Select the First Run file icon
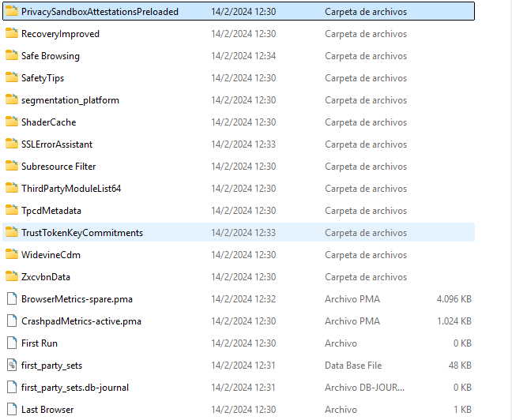The width and height of the screenshot is (512, 420). tap(11, 343)
